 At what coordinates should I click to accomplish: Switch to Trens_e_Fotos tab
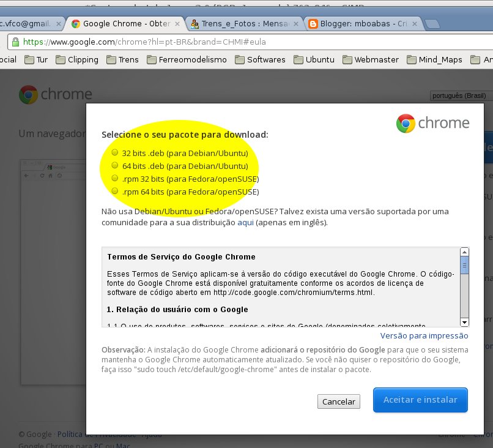coord(245,24)
